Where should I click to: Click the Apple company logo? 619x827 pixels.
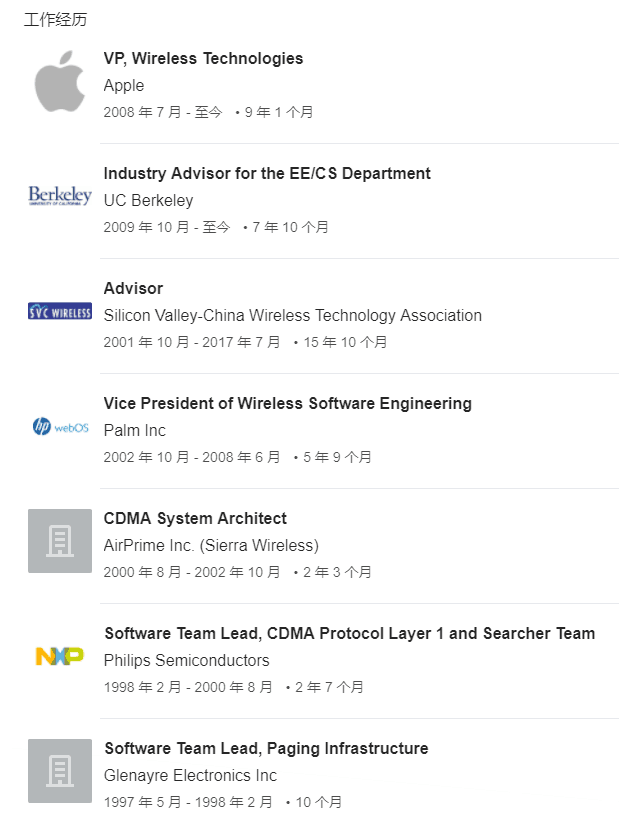click(x=60, y=81)
